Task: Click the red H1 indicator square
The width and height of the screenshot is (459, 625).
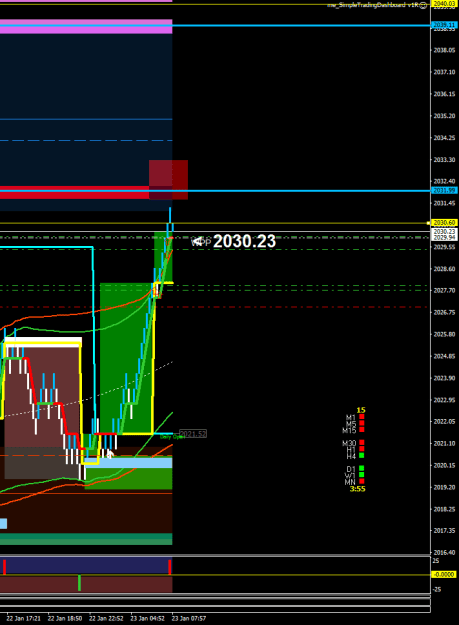Action: 362,449
